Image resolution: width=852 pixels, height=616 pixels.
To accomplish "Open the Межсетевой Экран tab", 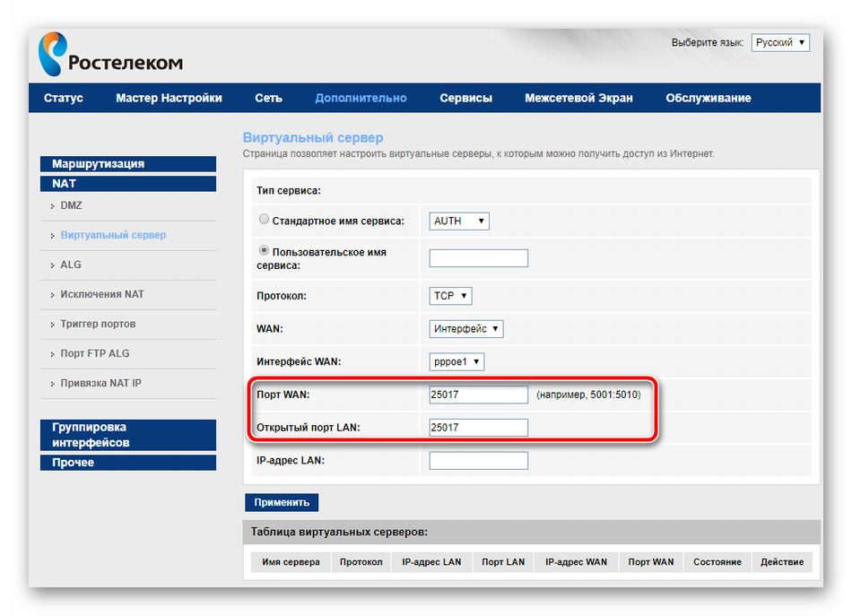I will [x=578, y=98].
